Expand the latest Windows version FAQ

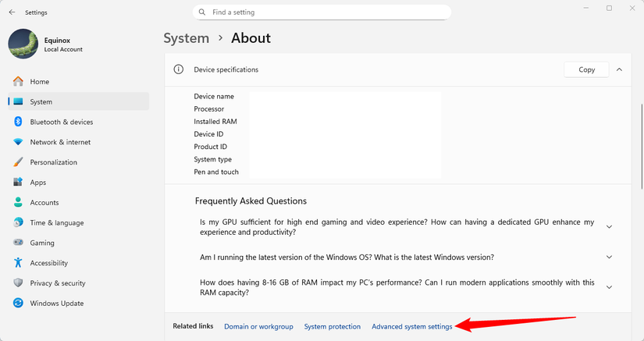pos(609,258)
